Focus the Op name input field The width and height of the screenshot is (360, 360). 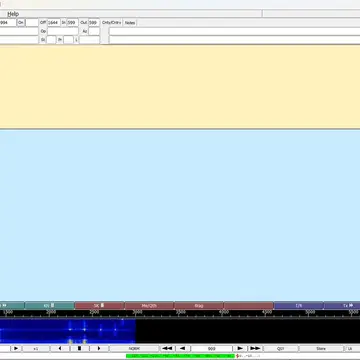(63, 31)
